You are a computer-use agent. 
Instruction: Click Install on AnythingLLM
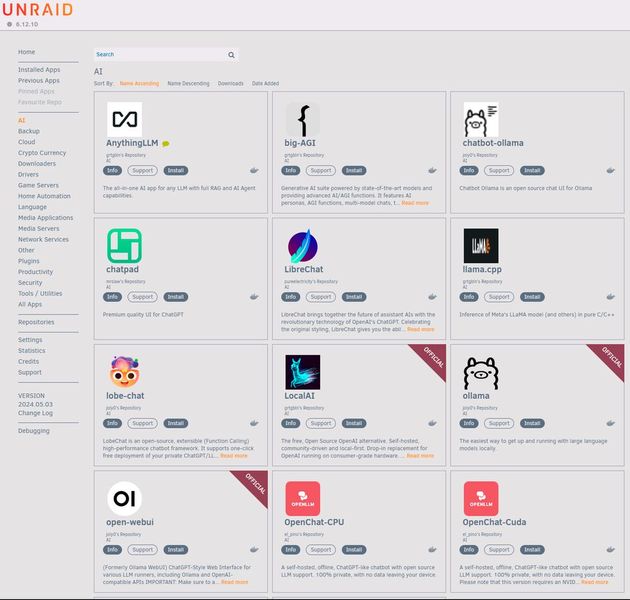(176, 170)
